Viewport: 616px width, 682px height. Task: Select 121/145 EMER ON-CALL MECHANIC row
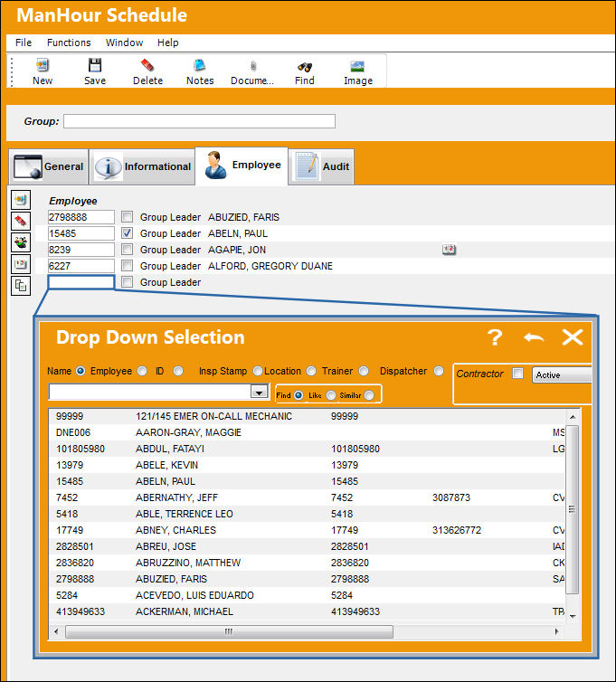click(x=308, y=416)
